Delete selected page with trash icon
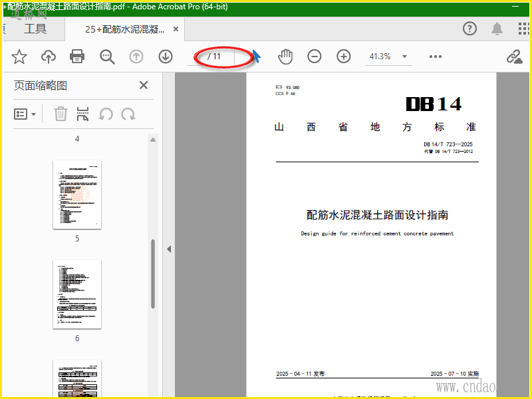 point(61,114)
